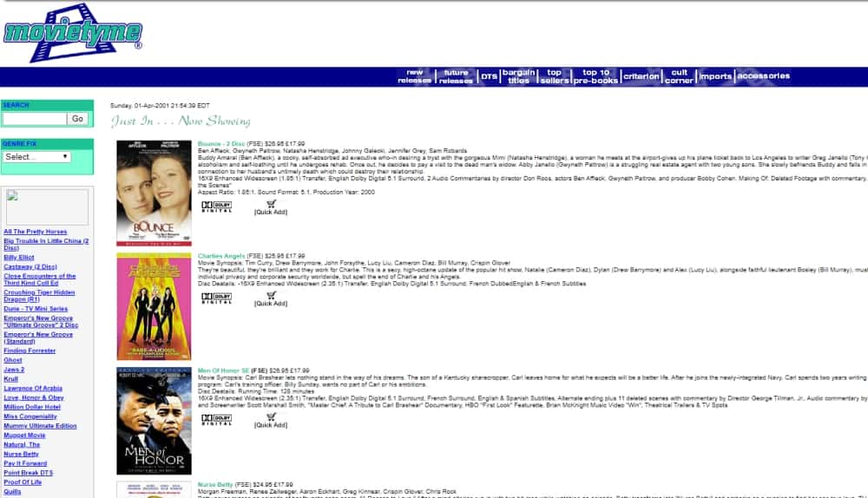Open Billy Elliot sidebar link
Screen dimensions: 868x498
coord(19,258)
